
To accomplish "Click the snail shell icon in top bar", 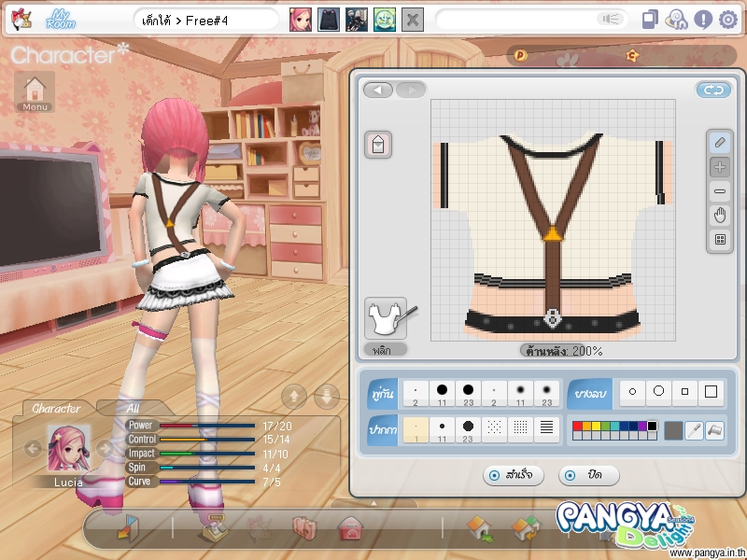I will coord(676,20).
